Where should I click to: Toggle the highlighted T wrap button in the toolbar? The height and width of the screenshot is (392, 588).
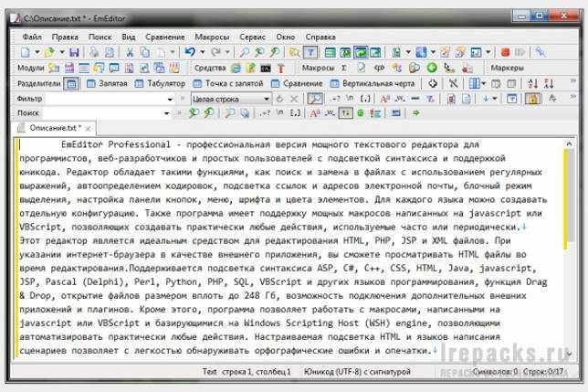310,52
